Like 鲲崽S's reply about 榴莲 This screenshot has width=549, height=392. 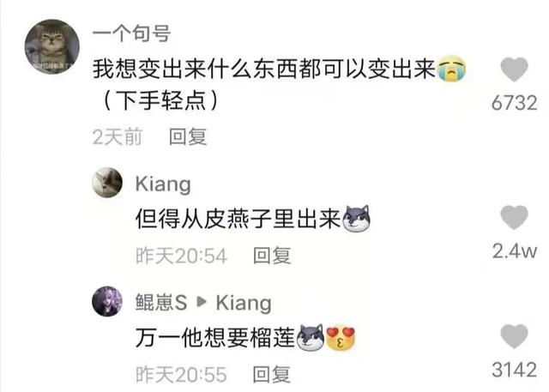point(514,336)
